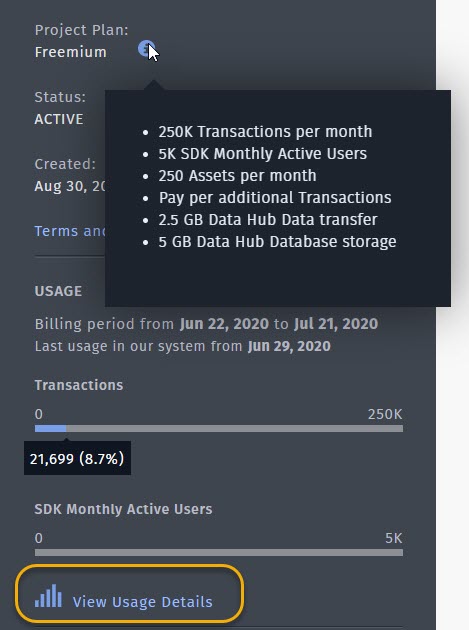Screen dimensions: 469x630
Task: Click the 250K maximum label above Transactions bar
Action: [385, 414]
